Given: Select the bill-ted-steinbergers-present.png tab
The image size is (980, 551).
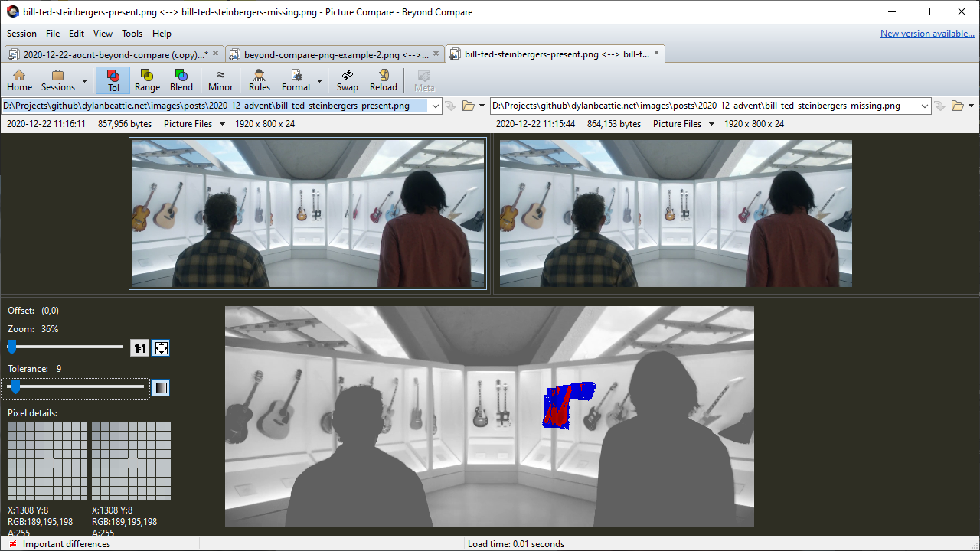Looking at the screenshot, I should click(555, 54).
